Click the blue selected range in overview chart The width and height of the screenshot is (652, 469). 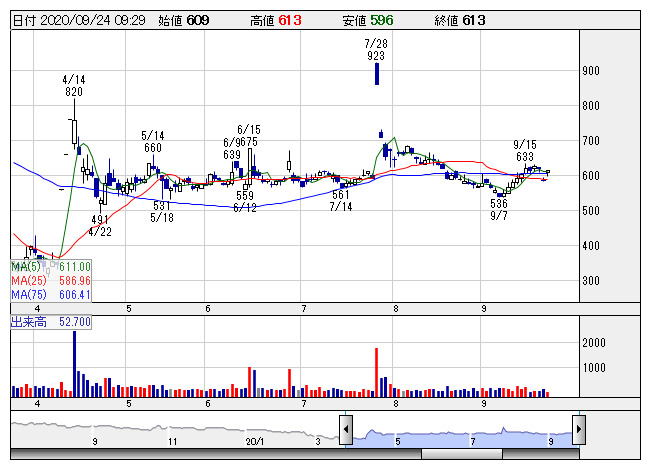coord(460,433)
